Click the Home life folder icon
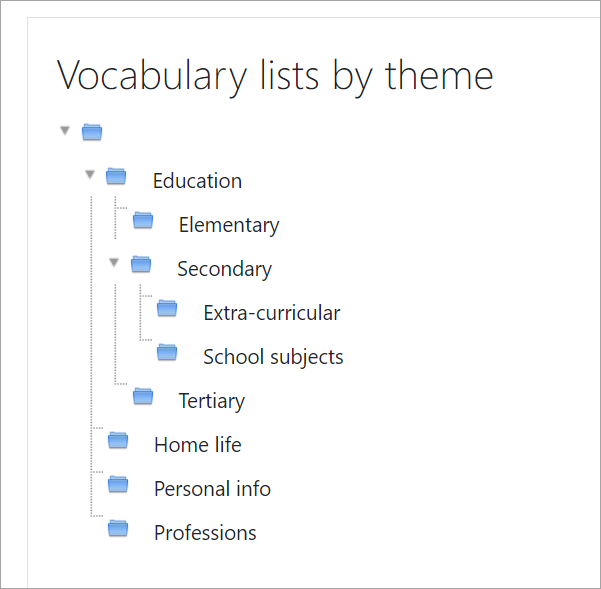Viewport: 601px width, 589px height. pos(118,441)
